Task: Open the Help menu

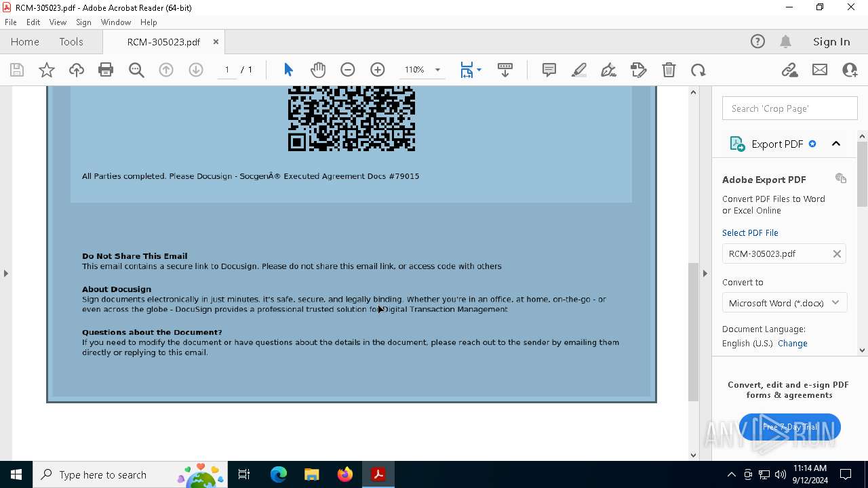Action: click(149, 22)
